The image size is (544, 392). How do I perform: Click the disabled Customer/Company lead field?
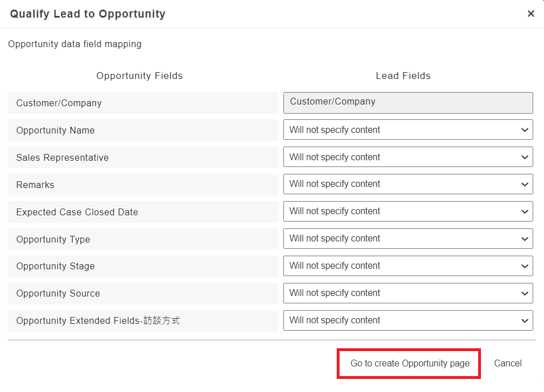click(408, 103)
